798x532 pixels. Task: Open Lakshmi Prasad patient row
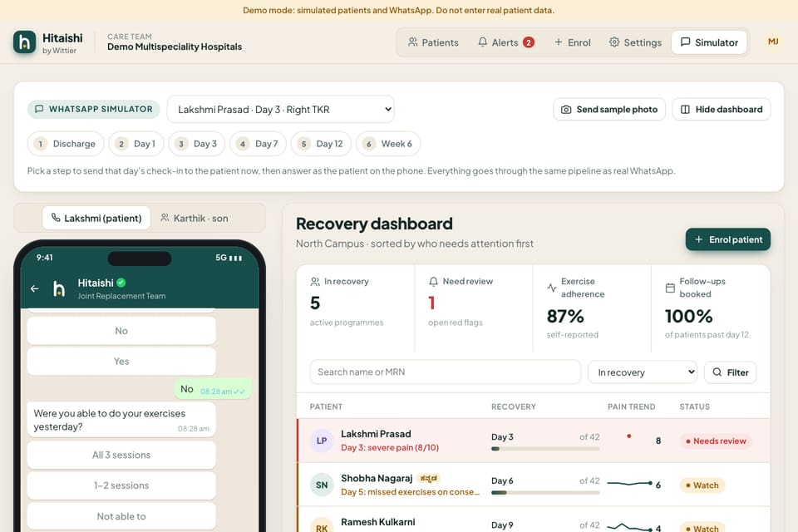pyautogui.click(x=534, y=441)
